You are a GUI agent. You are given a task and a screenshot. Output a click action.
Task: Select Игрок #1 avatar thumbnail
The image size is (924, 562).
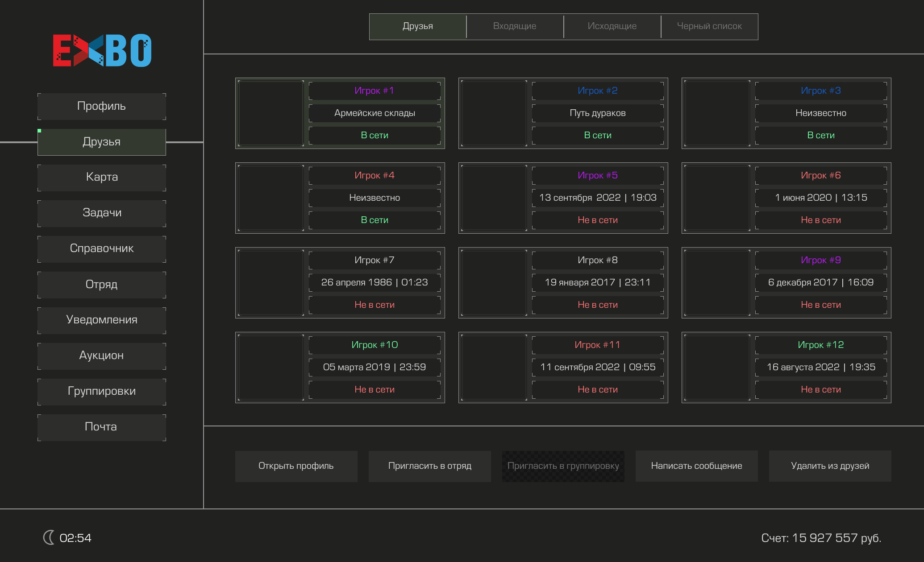coord(271,113)
